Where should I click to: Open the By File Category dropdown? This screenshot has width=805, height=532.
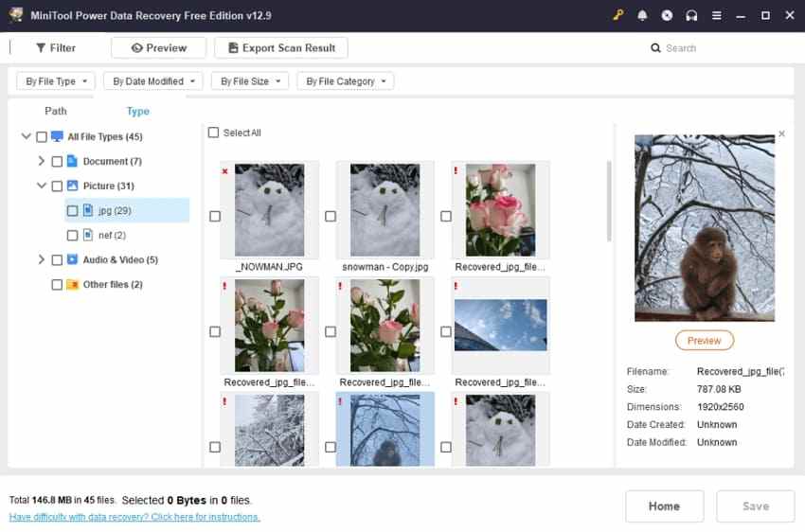346,81
